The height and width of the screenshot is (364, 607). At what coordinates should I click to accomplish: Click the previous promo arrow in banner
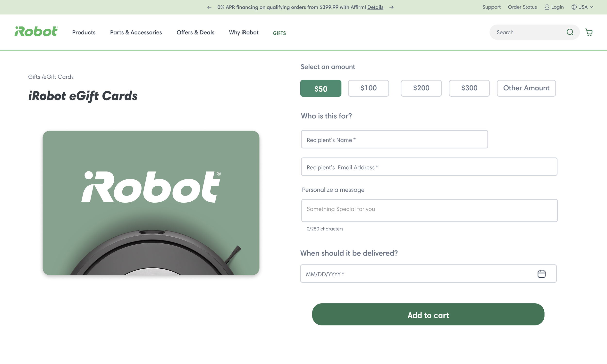pyautogui.click(x=209, y=7)
